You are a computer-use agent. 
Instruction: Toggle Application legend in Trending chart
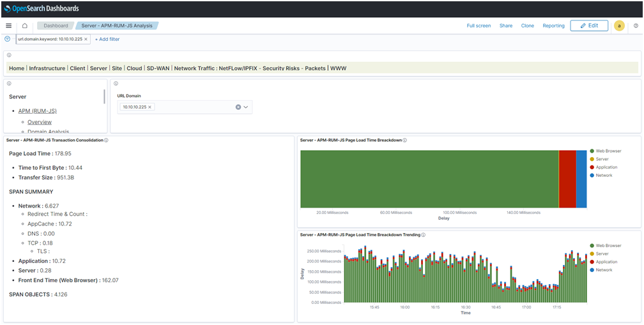point(603,262)
